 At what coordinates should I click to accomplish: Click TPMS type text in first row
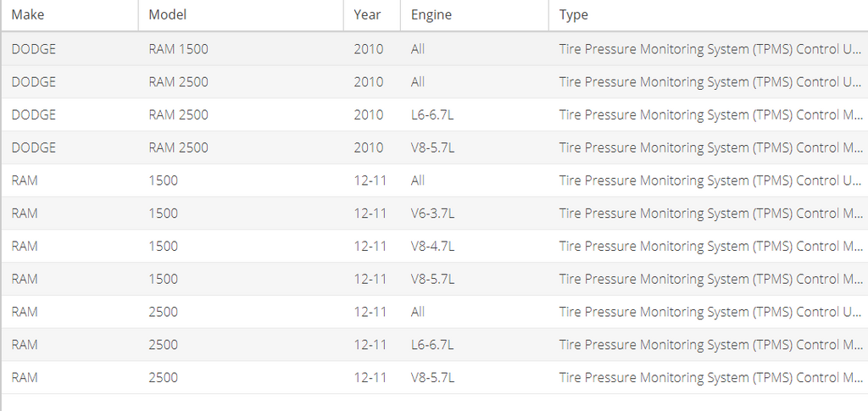point(710,49)
